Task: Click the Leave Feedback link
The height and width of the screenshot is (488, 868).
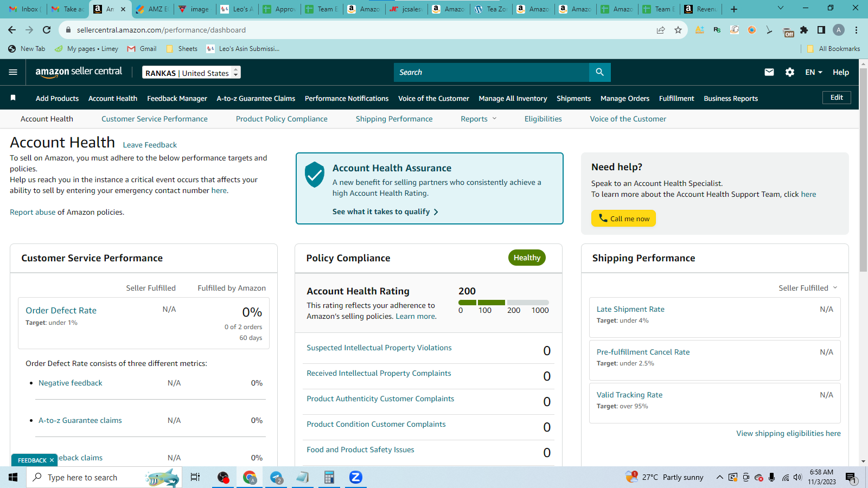Action: pyautogui.click(x=150, y=145)
